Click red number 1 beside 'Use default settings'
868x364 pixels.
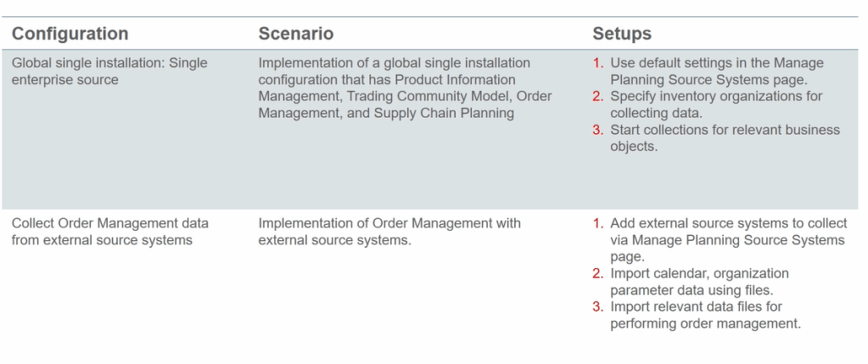click(x=597, y=64)
